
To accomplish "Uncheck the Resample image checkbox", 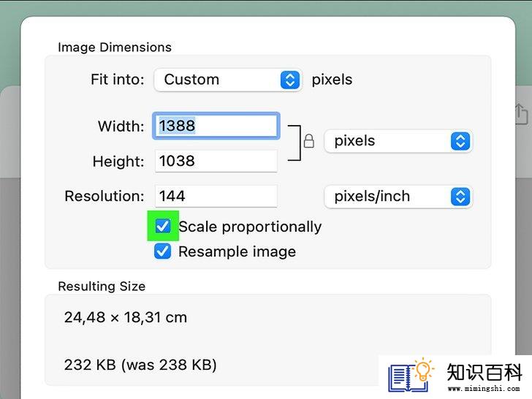I will coord(162,251).
